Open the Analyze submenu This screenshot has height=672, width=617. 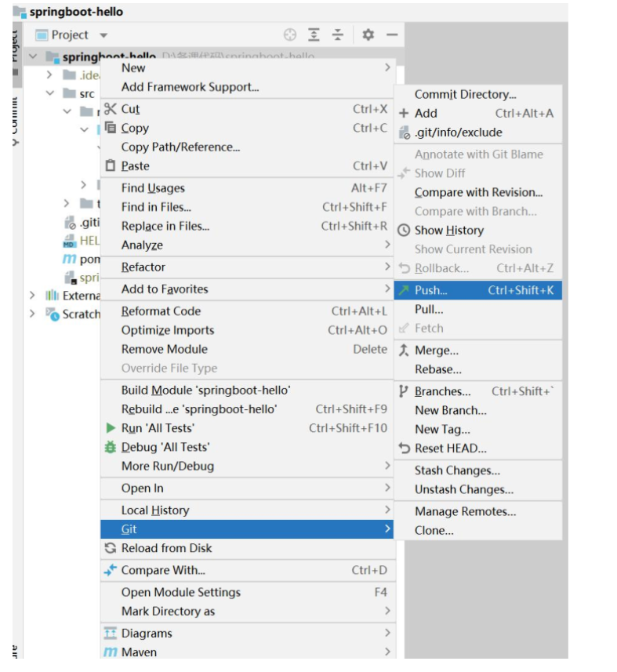click(x=247, y=245)
